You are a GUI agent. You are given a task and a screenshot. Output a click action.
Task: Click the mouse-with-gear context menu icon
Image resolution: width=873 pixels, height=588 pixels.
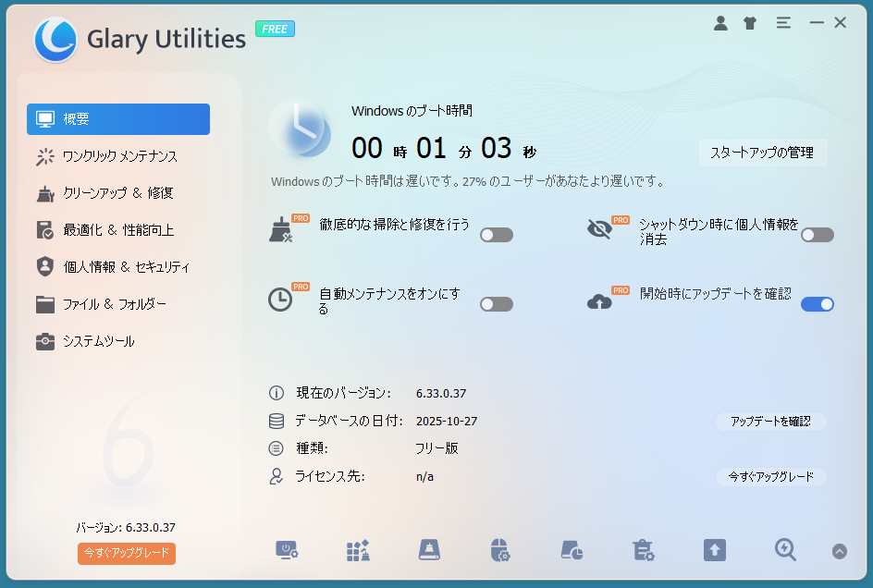[500, 550]
